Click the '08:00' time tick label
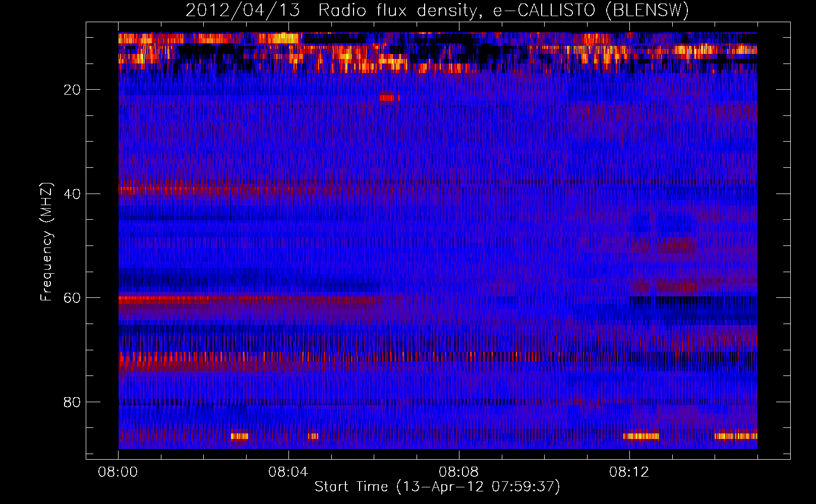Screen dimensions: 816x504 (118, 472)
